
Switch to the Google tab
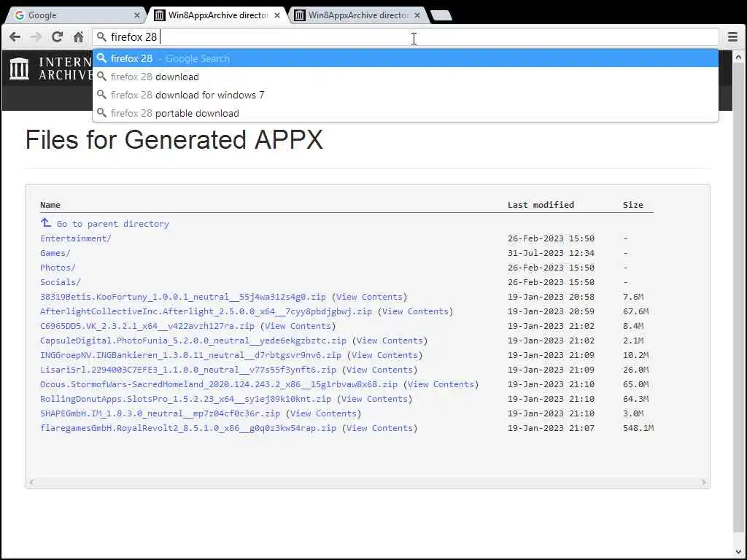(x=76, y=15)
